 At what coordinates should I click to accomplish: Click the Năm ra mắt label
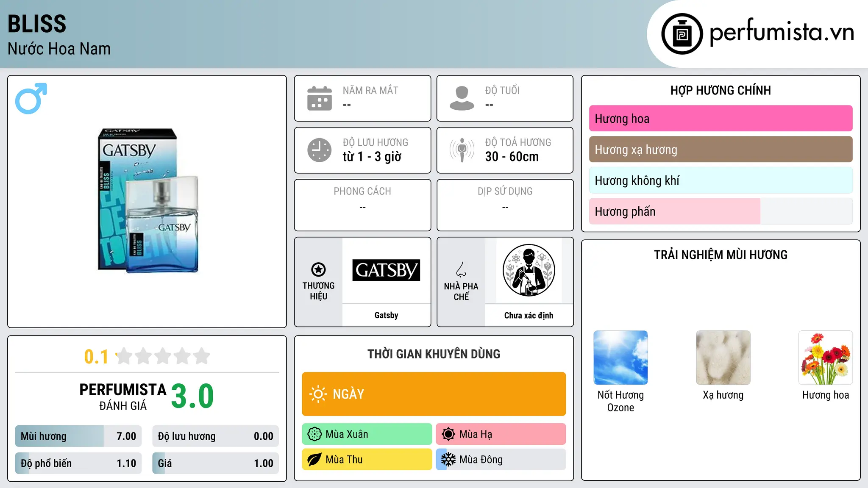[370, 90]
